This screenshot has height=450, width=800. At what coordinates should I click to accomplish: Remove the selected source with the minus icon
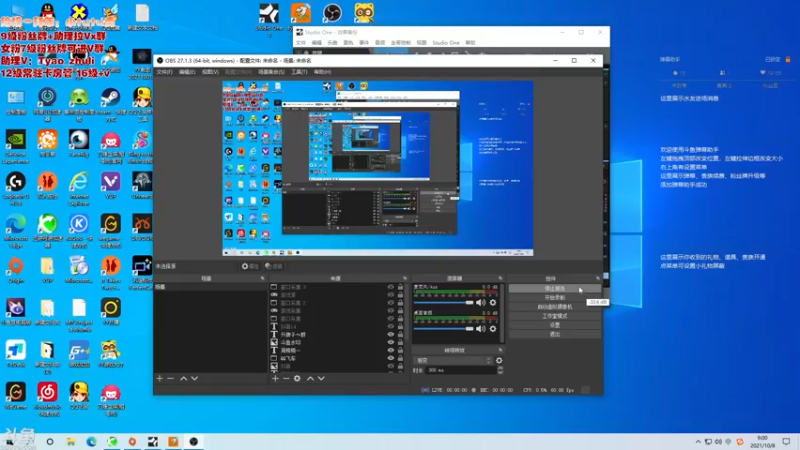[286, 379]
